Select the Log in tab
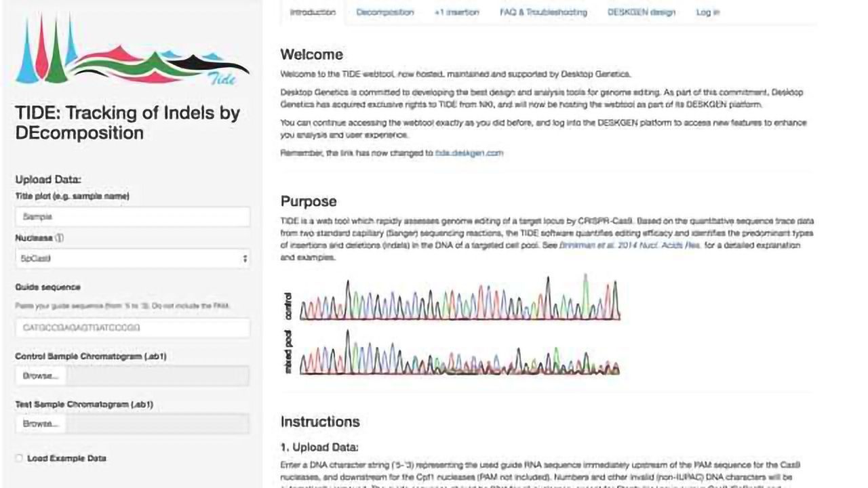The width and height of the screenshot is (868, 488). click(707, 12)
